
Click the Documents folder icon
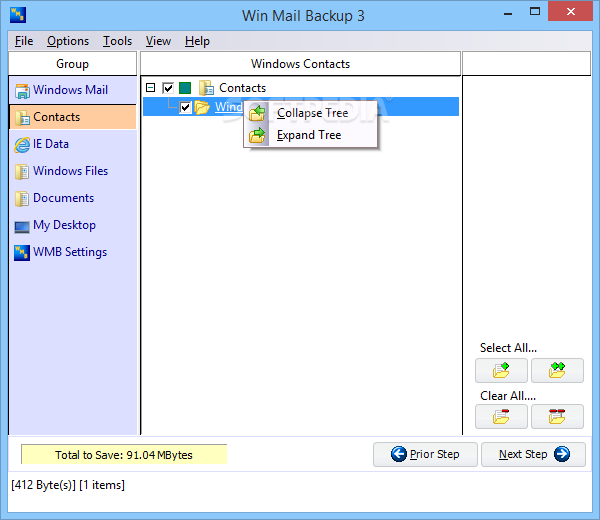pyautogui.click(x=22, y=199)
